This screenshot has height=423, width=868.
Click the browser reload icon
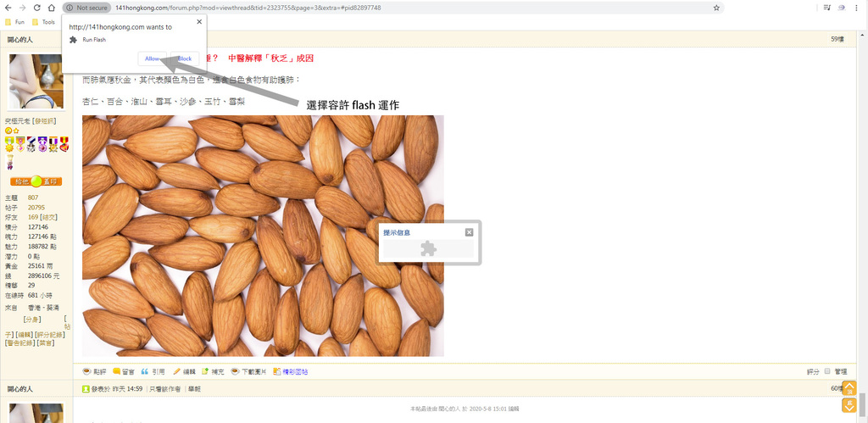coord(36,8)
